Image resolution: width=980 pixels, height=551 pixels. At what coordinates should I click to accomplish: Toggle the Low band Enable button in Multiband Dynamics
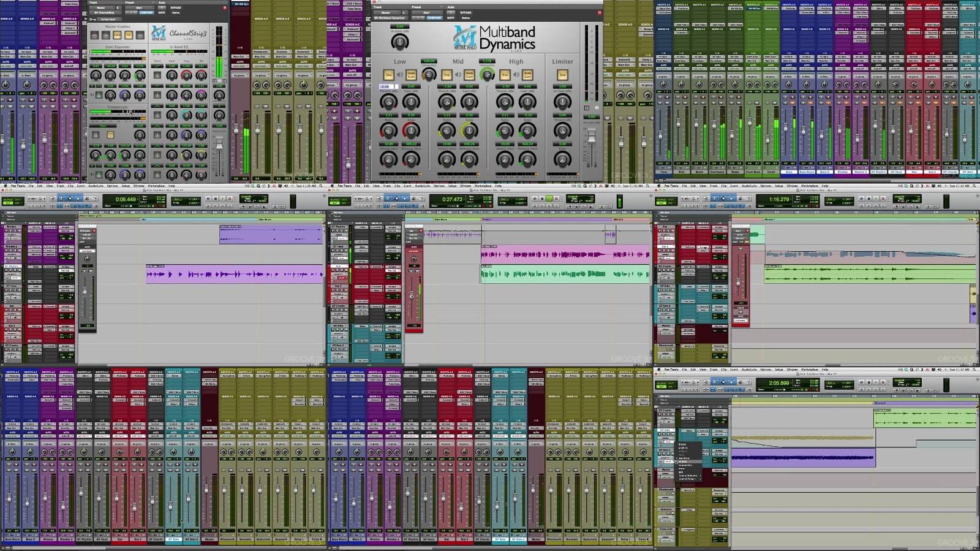(389, 75)
